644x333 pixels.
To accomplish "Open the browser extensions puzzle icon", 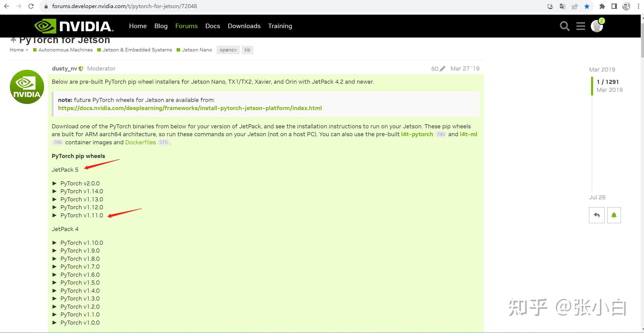I will (x=602, y=6).
